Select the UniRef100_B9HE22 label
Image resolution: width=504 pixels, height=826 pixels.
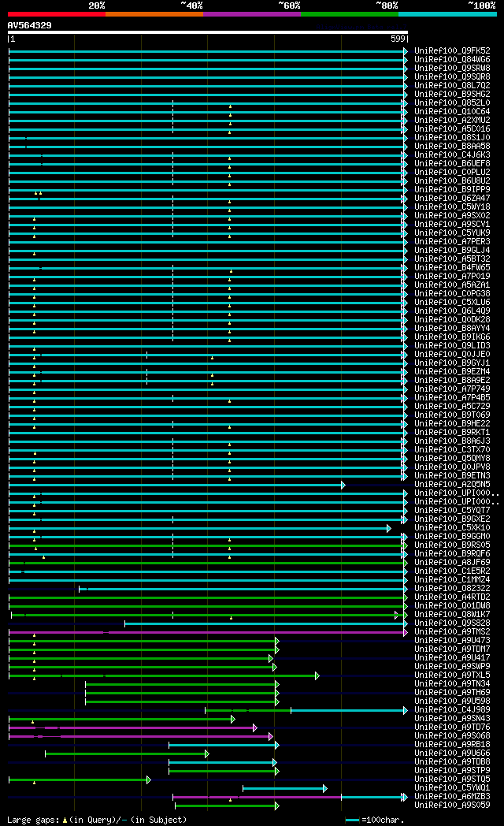pos(452,423)
